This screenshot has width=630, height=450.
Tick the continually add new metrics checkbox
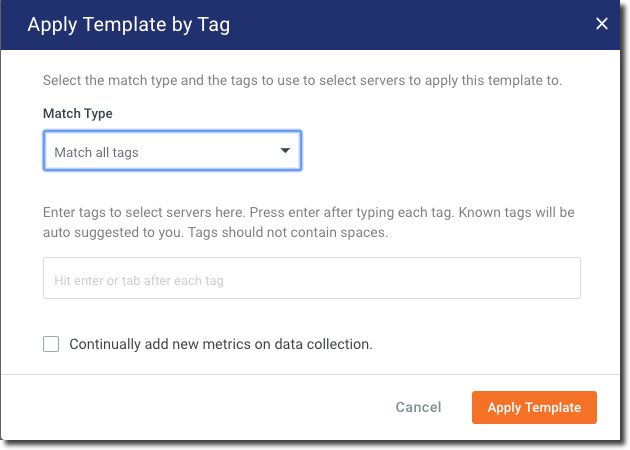(51, 344)
